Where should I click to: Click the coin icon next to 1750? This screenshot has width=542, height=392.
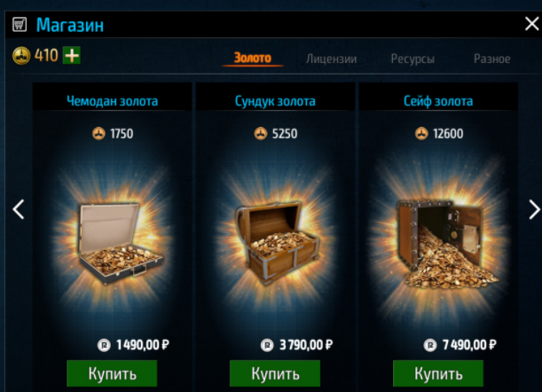click(98, 133)
